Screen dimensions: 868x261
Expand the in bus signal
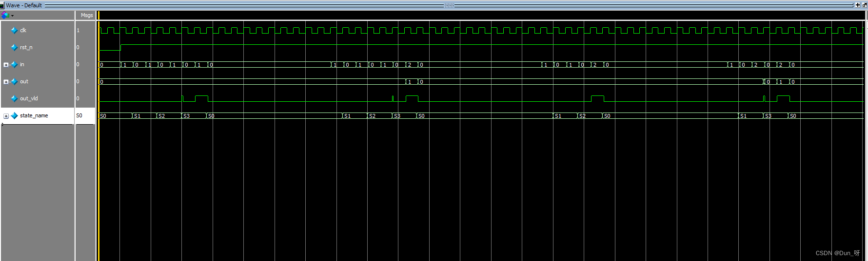(x=6, y=65)
